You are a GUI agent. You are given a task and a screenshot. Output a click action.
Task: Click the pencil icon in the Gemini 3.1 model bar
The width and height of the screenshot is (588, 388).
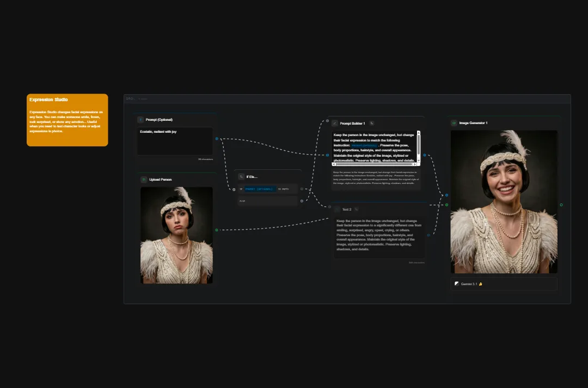pos(456,284)
